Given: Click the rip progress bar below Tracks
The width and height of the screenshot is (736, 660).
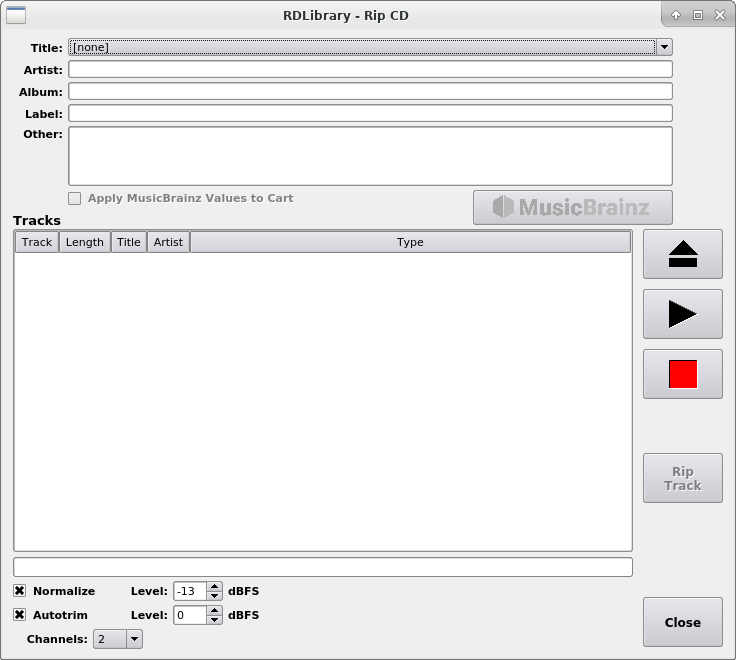Looking at the screenshot, I should pos(322,567).
